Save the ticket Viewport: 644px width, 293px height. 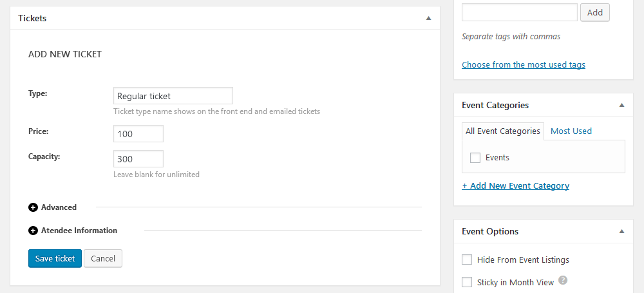(55, 258)
